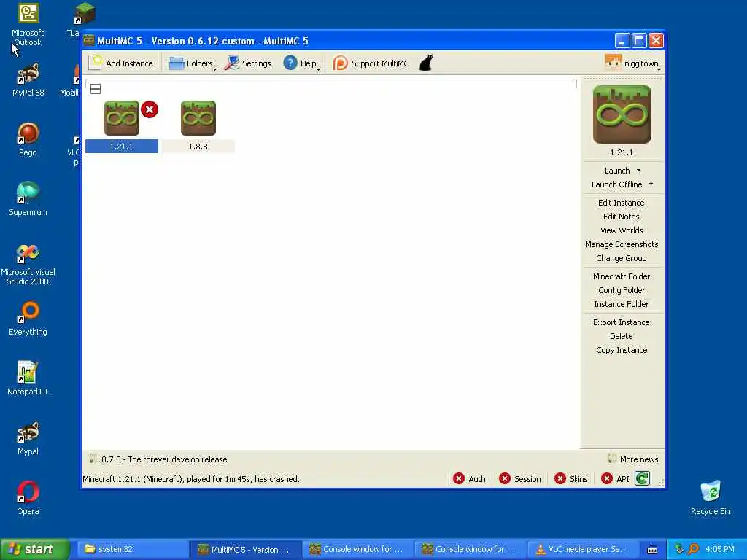Screen dimensions: 747x560
Task: Open the Everything desktop icon
Action: point(28,319)
